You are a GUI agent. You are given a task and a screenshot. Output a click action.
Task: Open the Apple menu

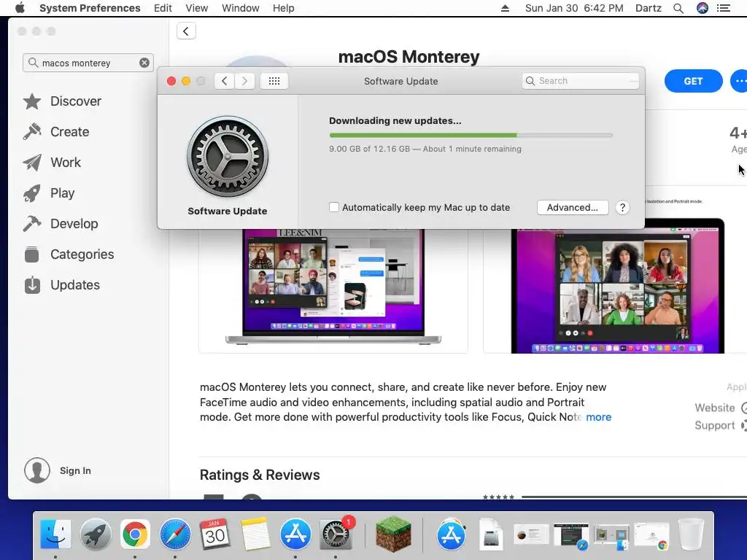click(x=20, y=8)
